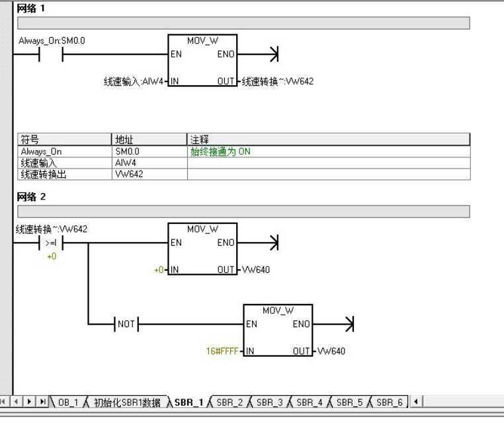The height and width of the screenshot is (423, 504).
Task: Jump to first tab with scroll arrow
Action: (6, 402)
